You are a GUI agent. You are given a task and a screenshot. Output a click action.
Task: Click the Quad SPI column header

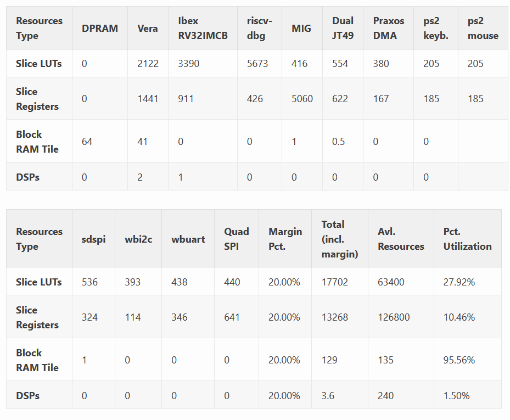[236, 239]
